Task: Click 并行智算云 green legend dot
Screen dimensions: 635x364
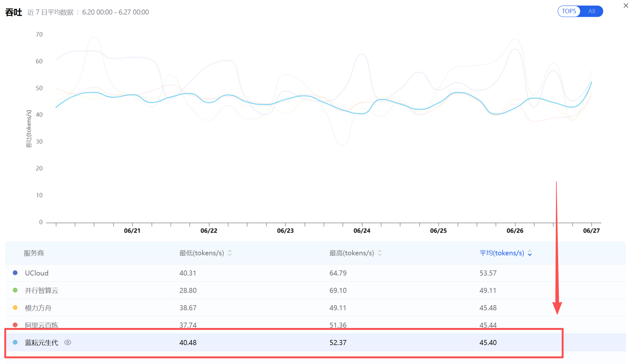Action: point(15,290)
